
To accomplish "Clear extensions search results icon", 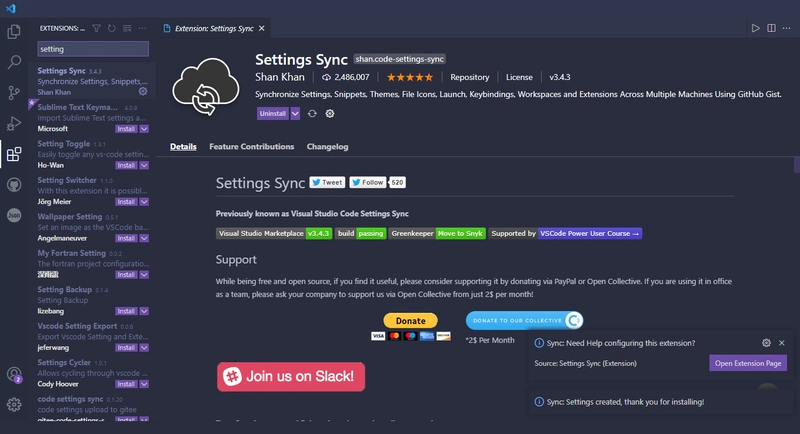I will [127, 28].
